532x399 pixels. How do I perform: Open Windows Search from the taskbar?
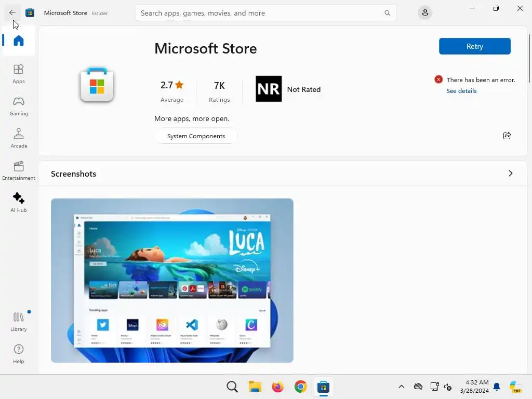tap(232, 387)
